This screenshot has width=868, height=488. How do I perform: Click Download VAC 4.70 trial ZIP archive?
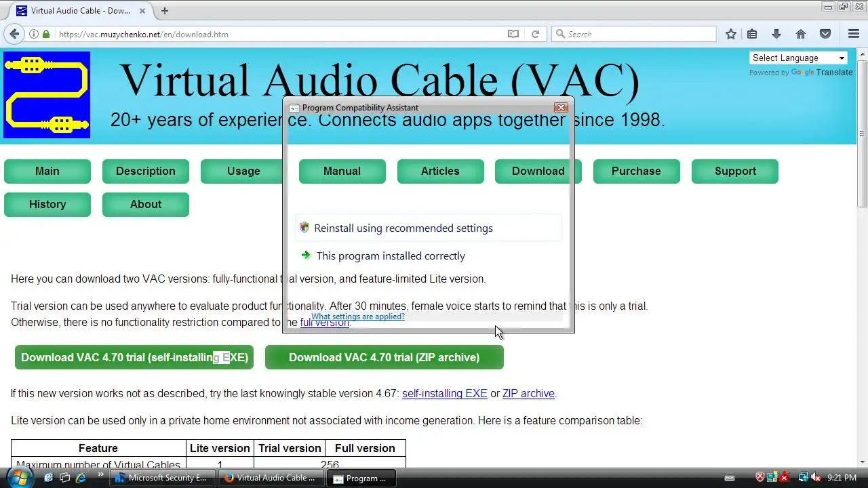pos(384,357)
